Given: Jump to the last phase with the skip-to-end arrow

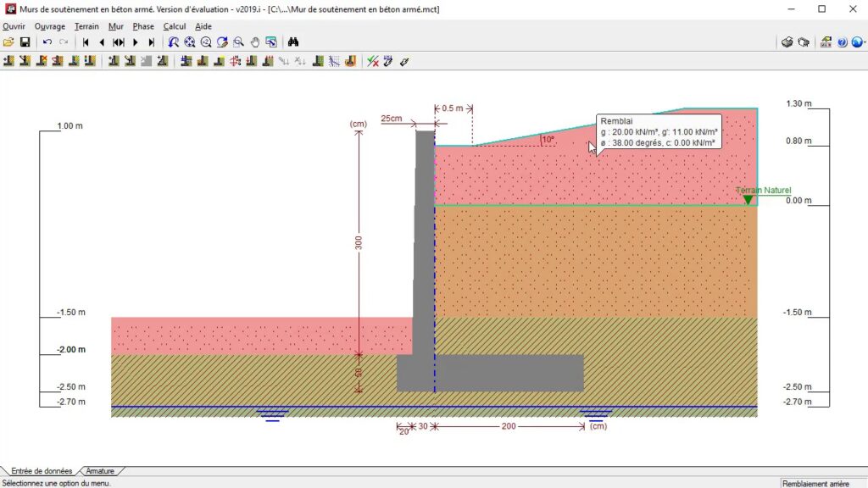Looking at the screenshot, I should [x=152, y=42].
